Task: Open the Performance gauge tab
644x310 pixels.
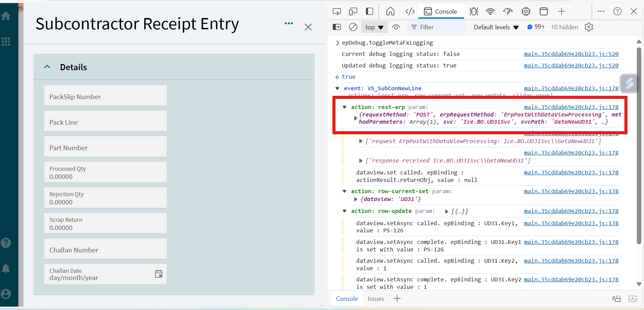Action: click(508, 12)
